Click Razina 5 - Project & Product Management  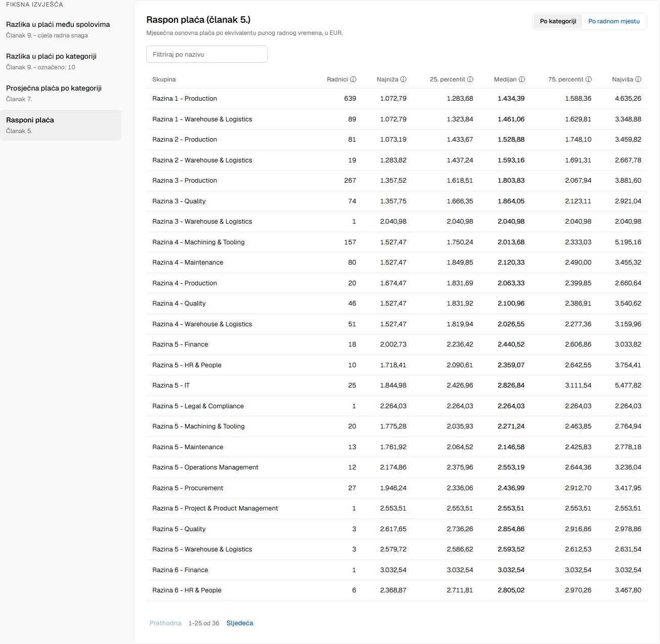coord(215,508)
